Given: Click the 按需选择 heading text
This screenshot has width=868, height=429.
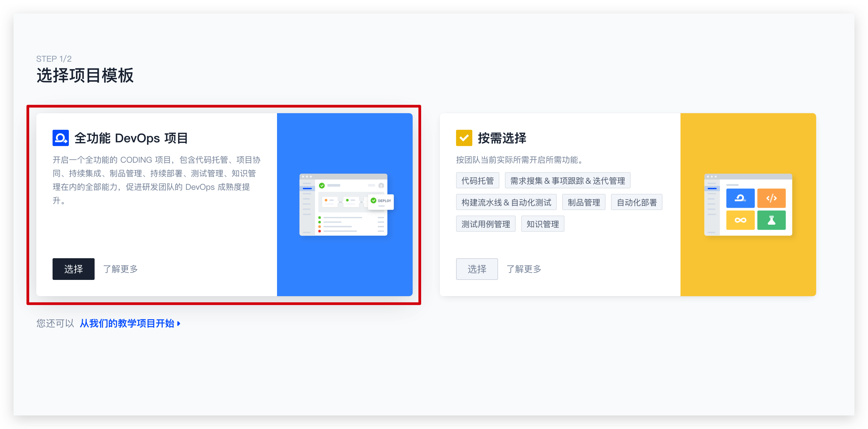Looking at the screenshot, I should [x=502, y=138].
